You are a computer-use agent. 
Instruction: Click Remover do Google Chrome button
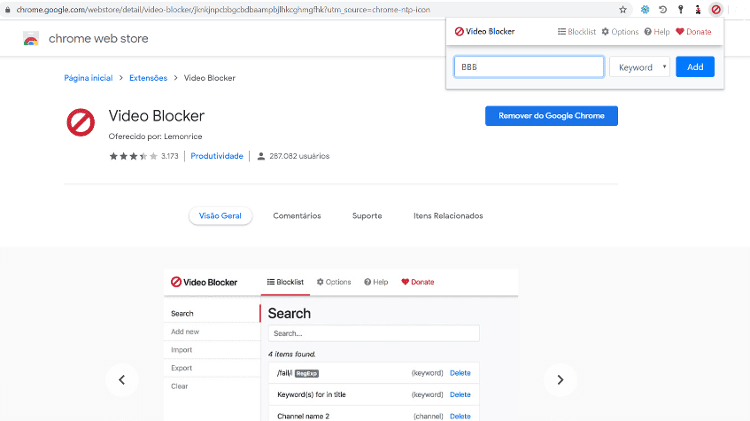pyautogui.click(x=551, y=116)
